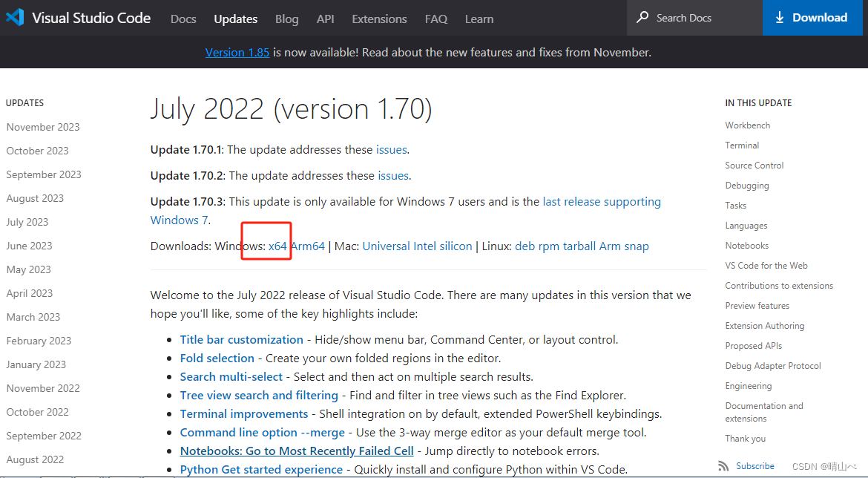Open the Updates menu item

[235, 19]
